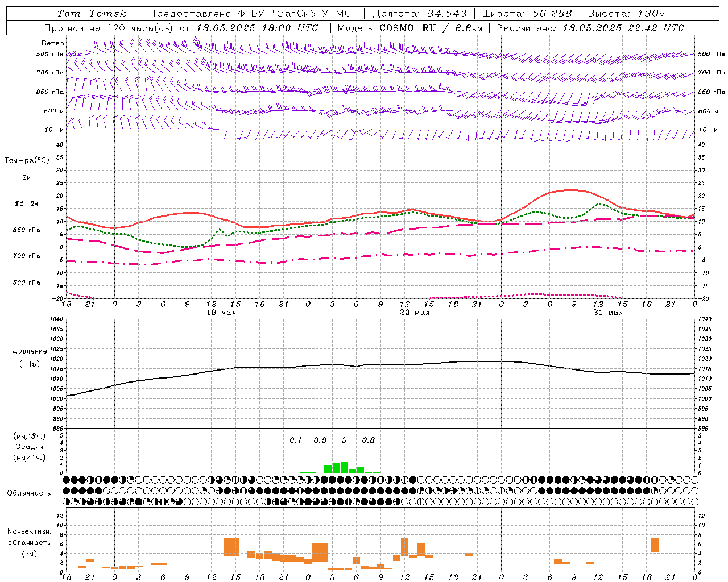Click the "(мм/3ч.)" unit label

coord(30,436)
